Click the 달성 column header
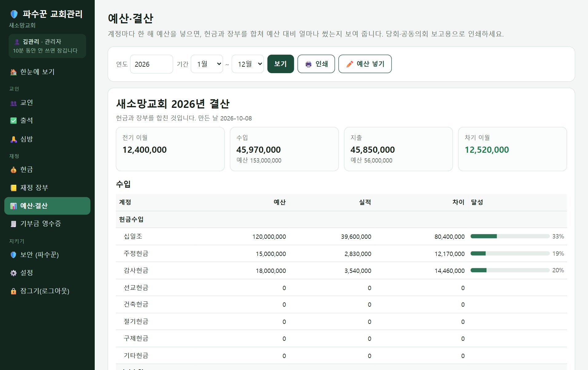 tap(477, 202)
